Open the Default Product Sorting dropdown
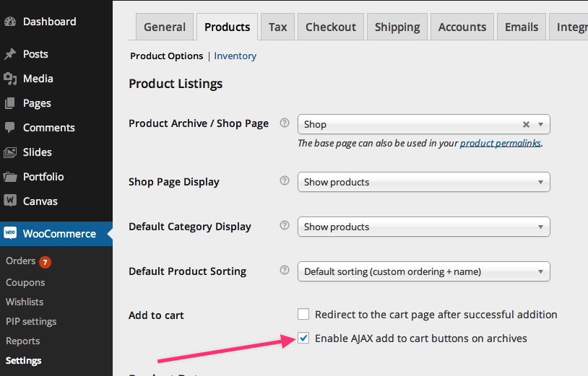This screenshot has height=376, width=588. pyautogui.click(x=423, y=271)
